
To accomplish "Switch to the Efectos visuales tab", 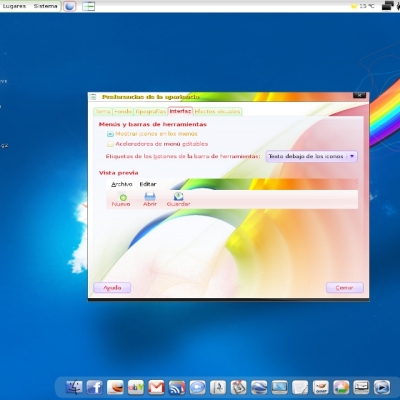I will 217,112.
